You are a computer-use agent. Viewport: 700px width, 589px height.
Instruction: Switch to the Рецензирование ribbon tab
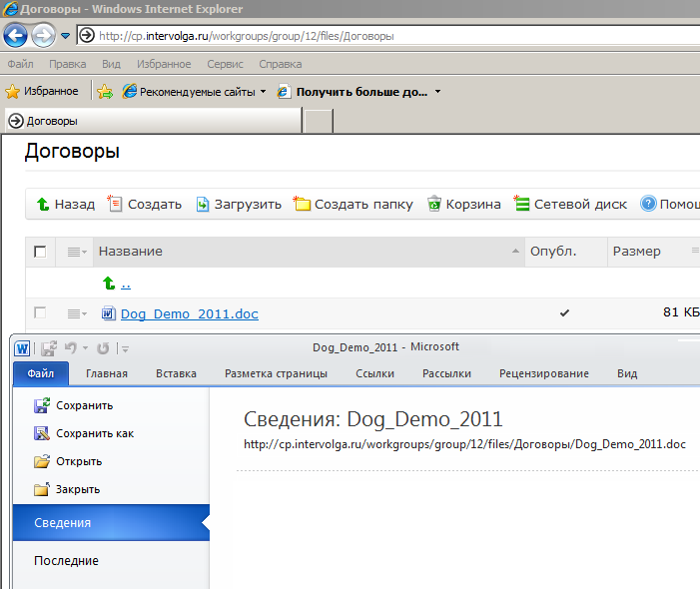[x=544, y=373]
